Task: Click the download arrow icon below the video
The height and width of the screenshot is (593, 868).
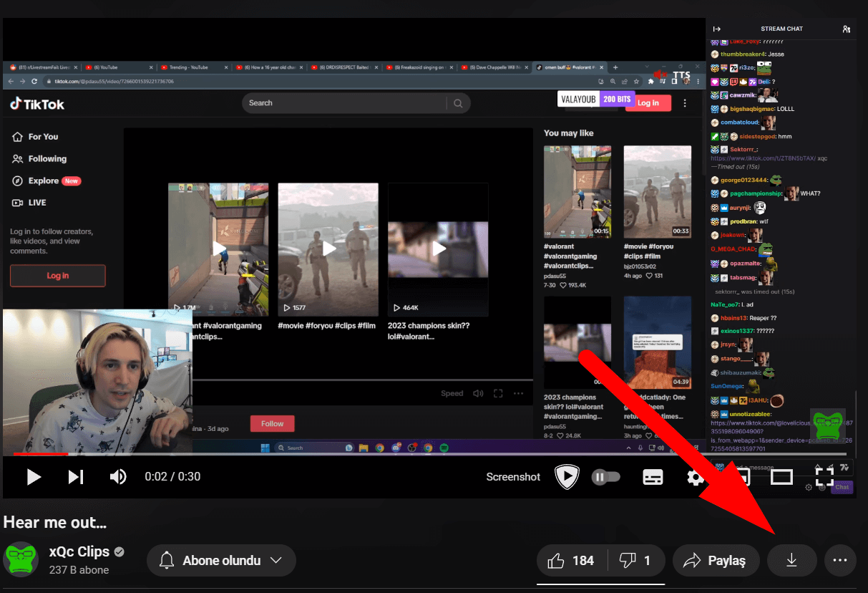Action: [791, 561]
